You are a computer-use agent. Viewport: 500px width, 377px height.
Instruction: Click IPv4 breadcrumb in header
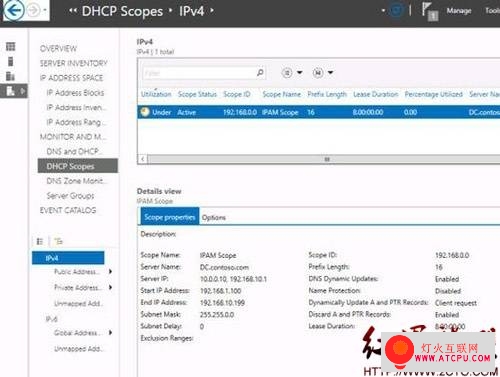pos(191,11)
